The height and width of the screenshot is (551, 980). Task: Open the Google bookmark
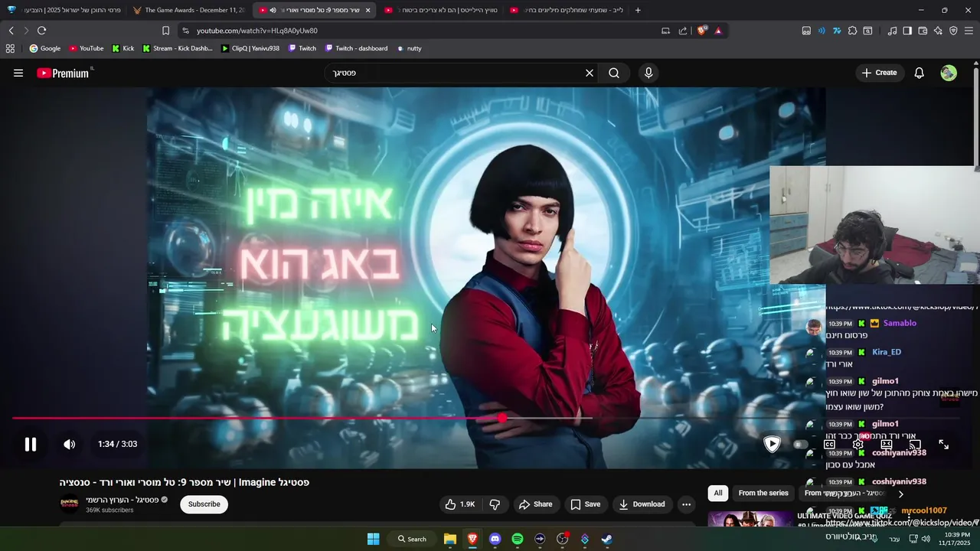pyautogui.click(x=44, y=48)
